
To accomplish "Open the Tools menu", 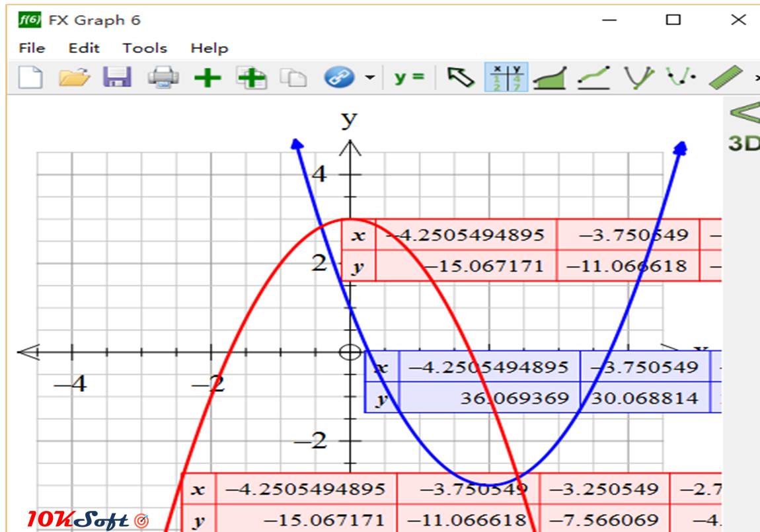I will click(145, 48).
